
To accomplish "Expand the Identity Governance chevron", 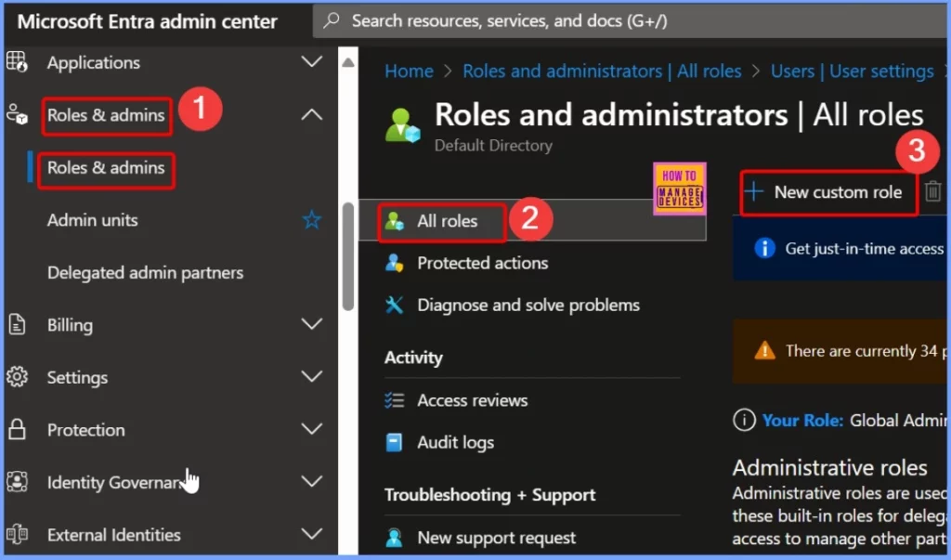I will click(x=312, y=482).
